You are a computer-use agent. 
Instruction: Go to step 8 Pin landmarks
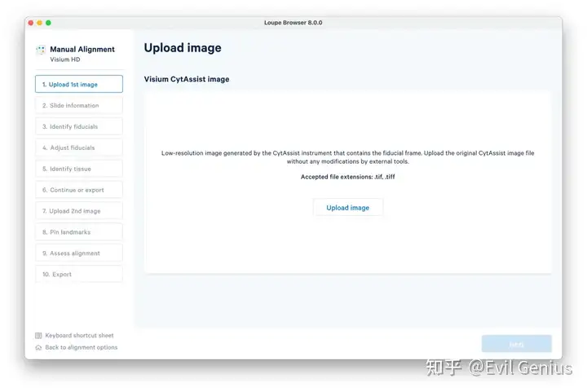(x=79, y=232)
